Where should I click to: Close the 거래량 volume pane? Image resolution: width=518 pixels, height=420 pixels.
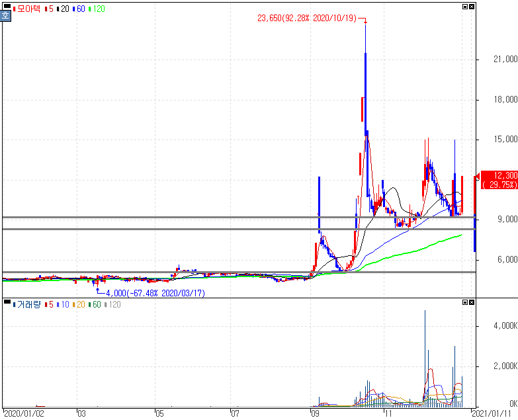(x=472, y=302)
